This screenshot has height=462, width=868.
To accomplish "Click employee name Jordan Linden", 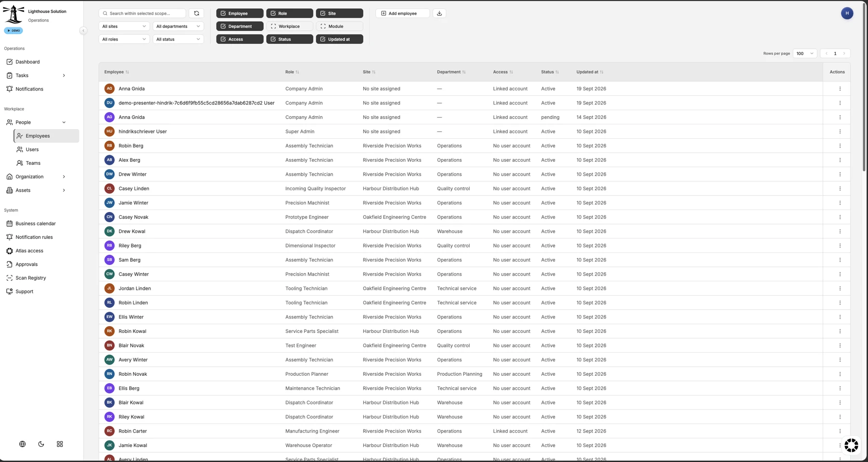I will coord(135,289).
